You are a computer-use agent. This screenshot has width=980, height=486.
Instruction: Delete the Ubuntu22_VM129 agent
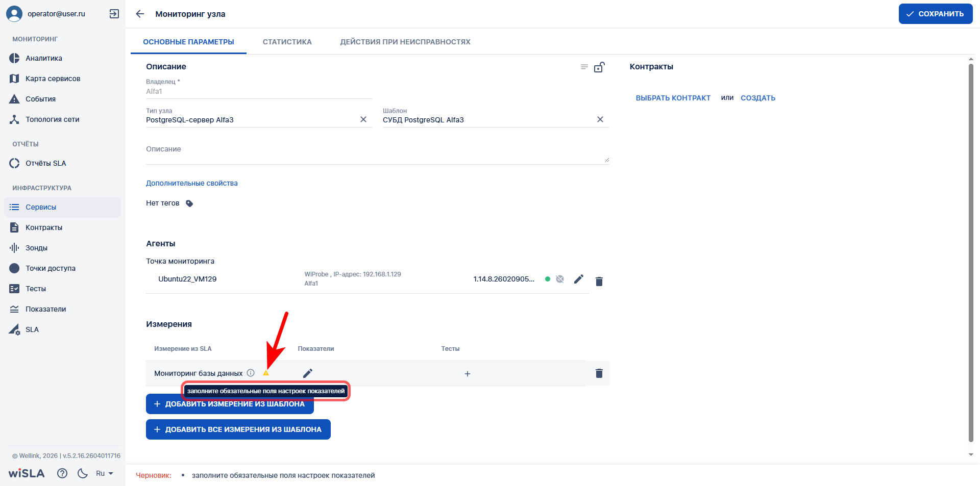click(x=599, y=281)
